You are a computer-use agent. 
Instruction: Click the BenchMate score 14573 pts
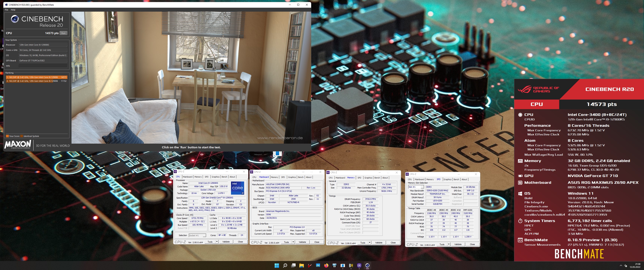602,104
